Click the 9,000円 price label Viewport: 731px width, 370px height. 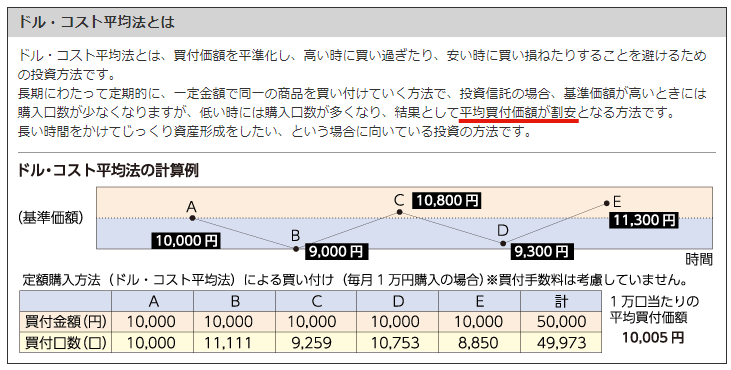tap(336, 252)
